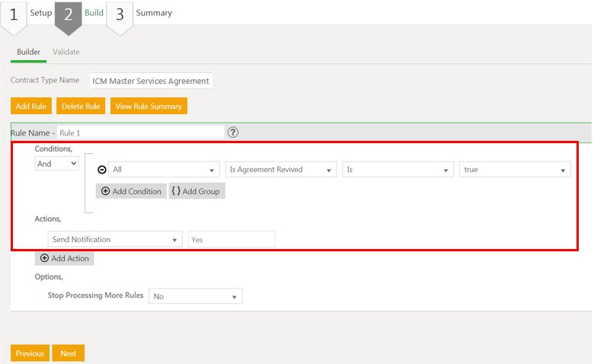Click the remove condition minus icon
This screenshot has height=364, width=594.
pos(102,170)
